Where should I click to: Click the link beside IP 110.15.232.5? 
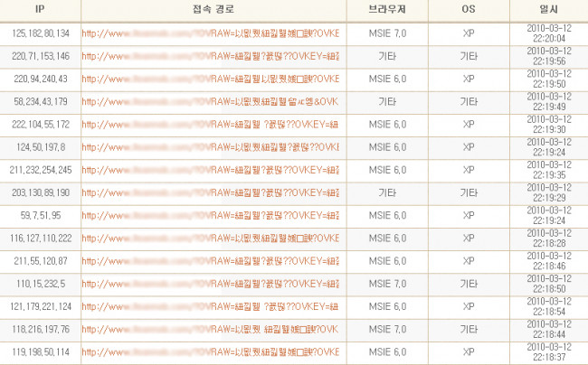click(x=211, y=284)
